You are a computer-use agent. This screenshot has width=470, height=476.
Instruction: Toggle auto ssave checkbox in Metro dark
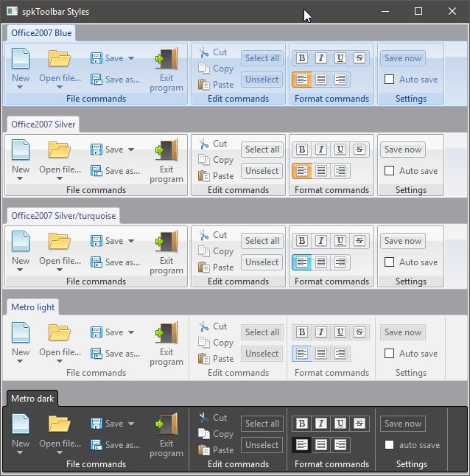(x=389, y=445)
